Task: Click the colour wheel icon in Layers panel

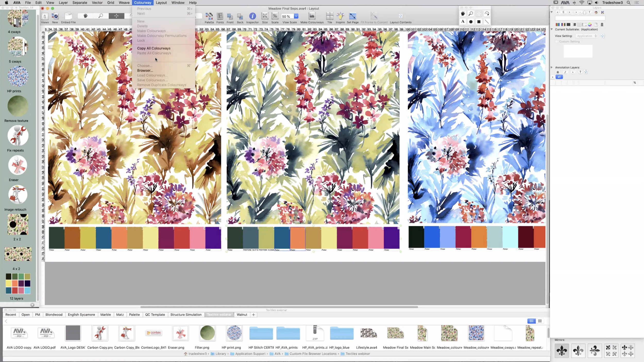Action: [590, 24]
